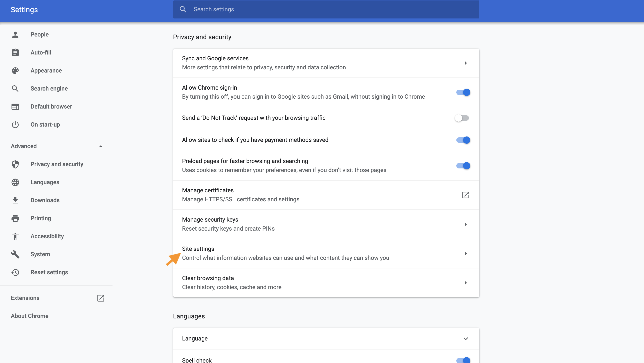Click the People person icon
The height and width of the screenshot is (363, 644).
[15, 34]
